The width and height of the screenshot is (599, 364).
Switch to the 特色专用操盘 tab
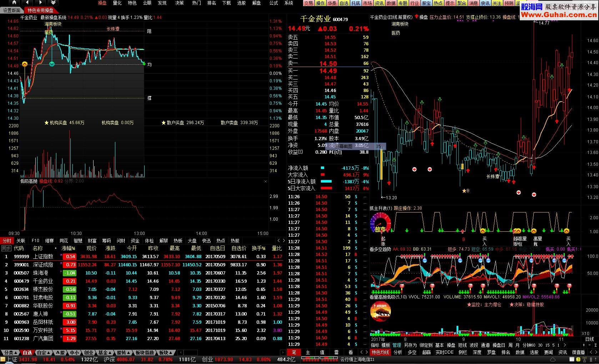coord(40,10)
